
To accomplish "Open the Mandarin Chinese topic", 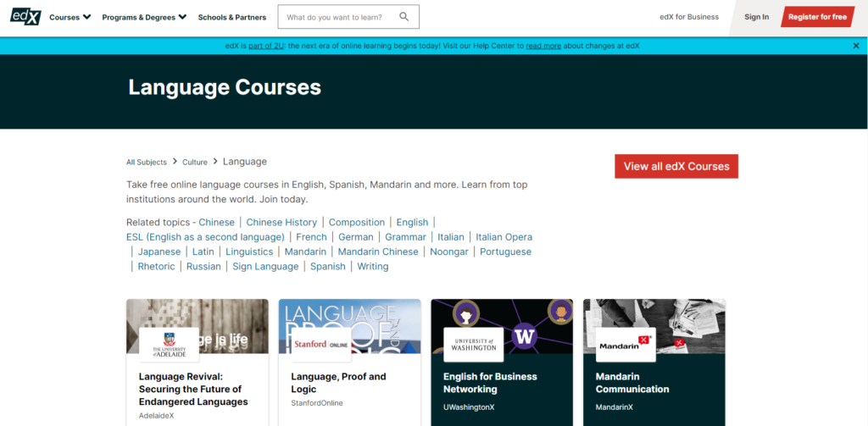I will (x=378, y=252).
